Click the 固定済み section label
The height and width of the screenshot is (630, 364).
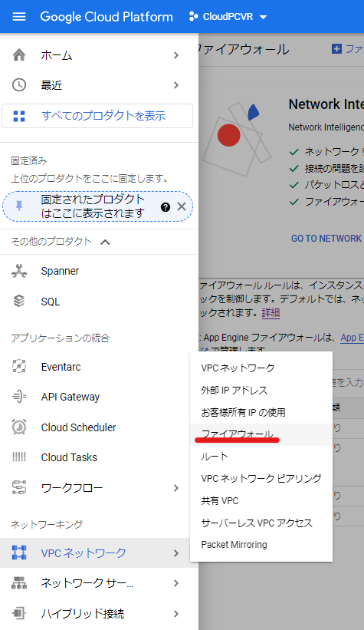[29, 160]
